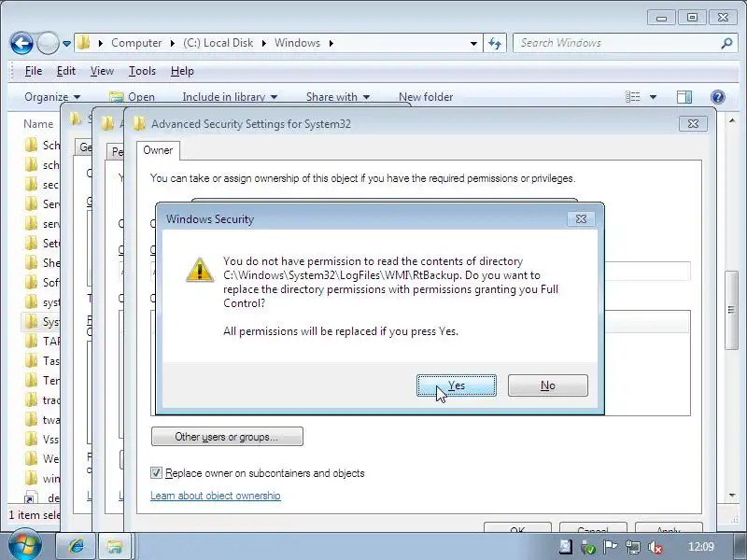The image size is (747, 560).
Task: Click security shield tray icon
Action: click(x=588, y=548)
